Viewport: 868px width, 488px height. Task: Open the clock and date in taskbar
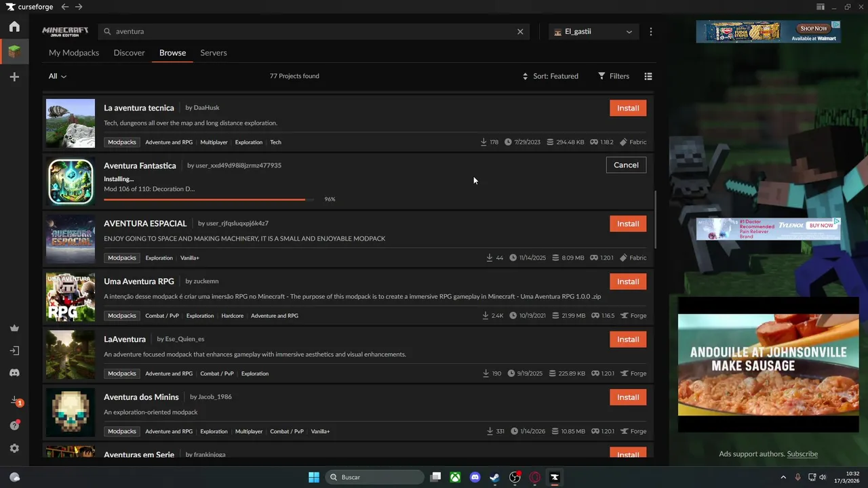point(848,477)
